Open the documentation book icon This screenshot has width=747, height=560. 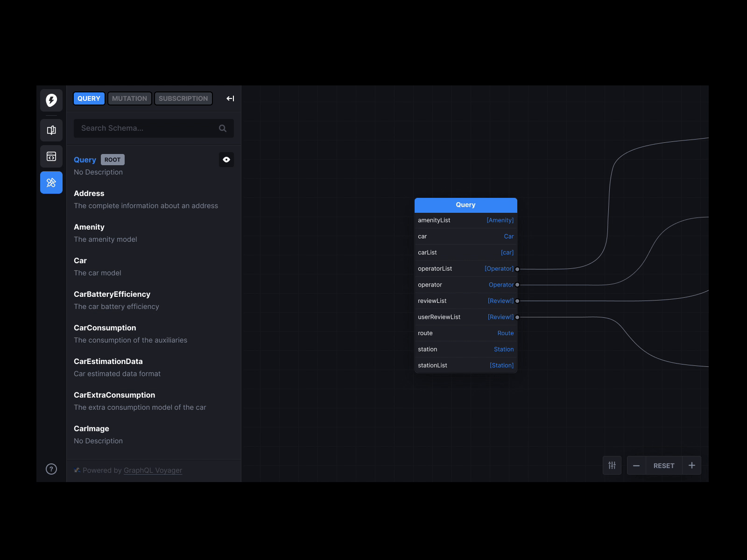pos(51,130)
